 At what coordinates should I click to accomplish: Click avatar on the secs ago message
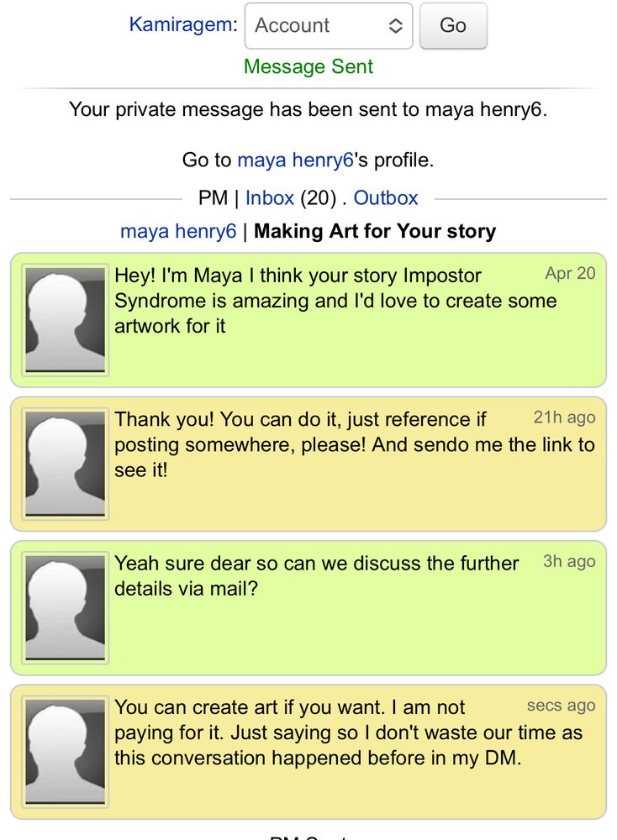click(66, 753)
